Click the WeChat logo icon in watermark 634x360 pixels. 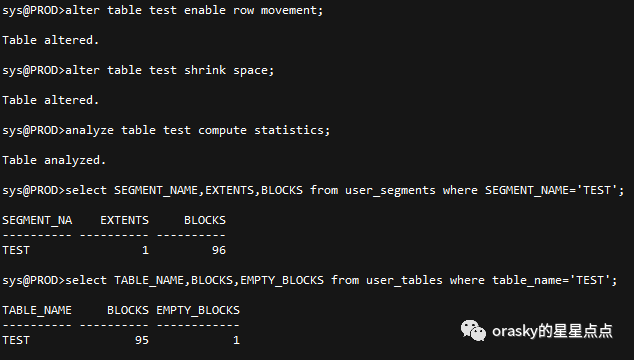(473, 330)
